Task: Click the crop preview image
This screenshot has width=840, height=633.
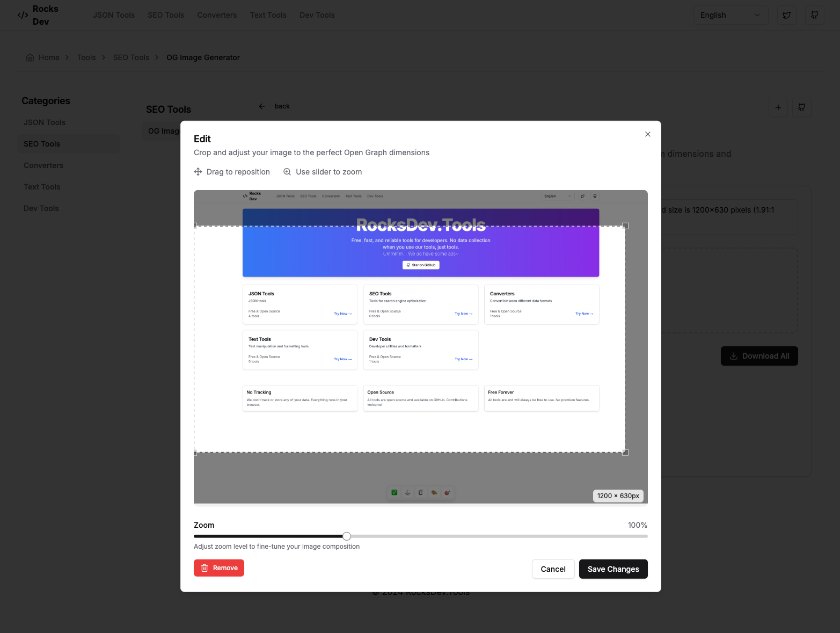Action: coord(421,347)
